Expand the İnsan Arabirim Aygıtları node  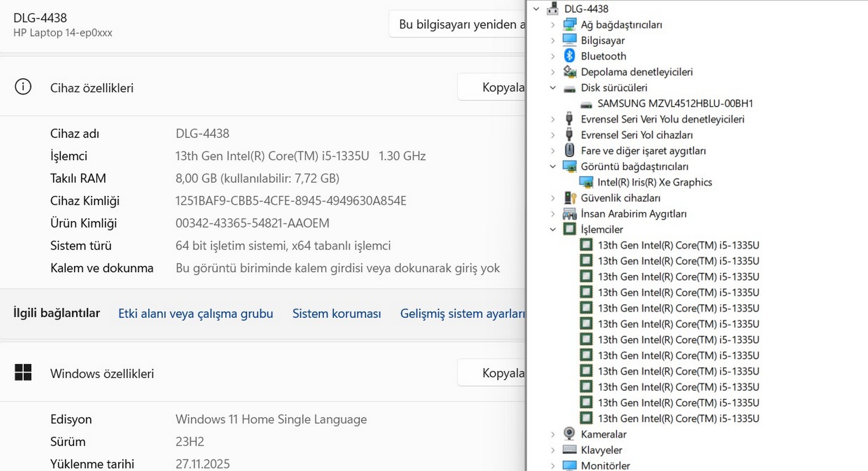pyautogui.click(x=553, y=214)
